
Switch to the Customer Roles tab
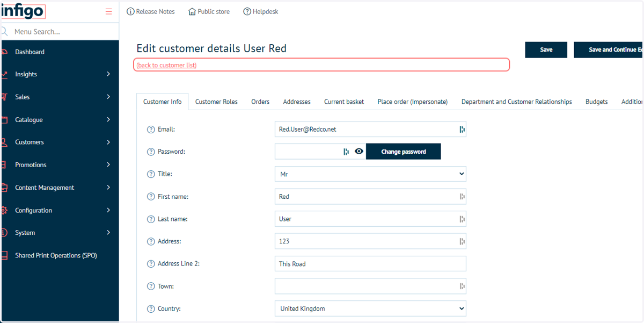pos(216,102)
